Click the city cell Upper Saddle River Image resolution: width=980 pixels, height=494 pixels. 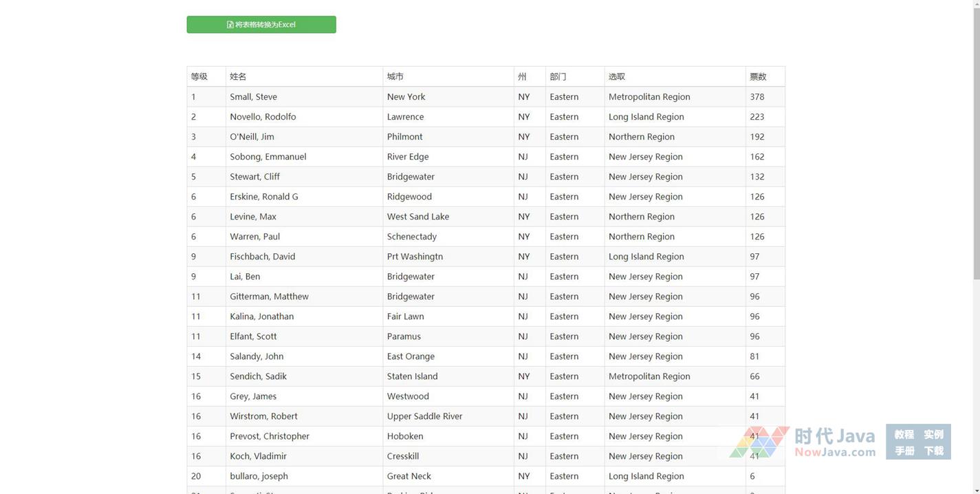click(x=448, y=416)
